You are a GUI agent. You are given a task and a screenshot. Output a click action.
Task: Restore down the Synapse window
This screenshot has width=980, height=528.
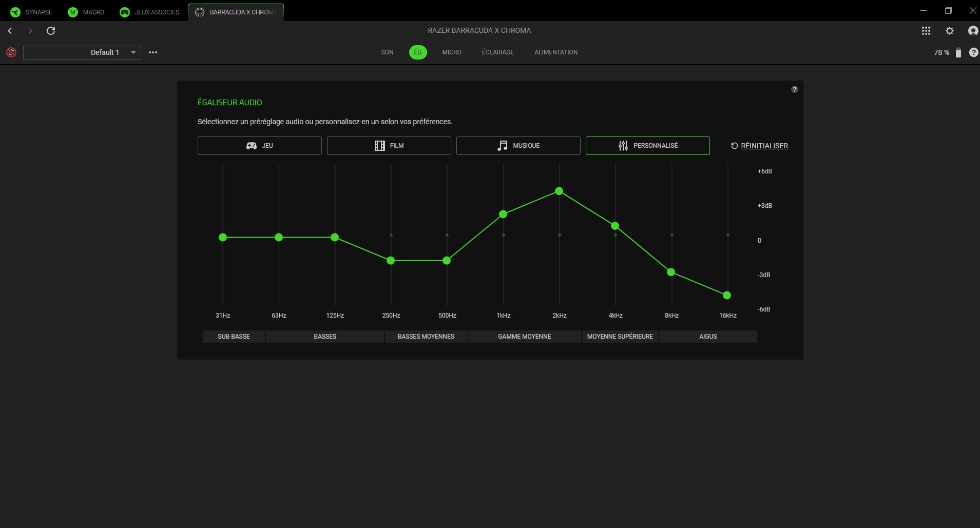click(x=948, y=11)
